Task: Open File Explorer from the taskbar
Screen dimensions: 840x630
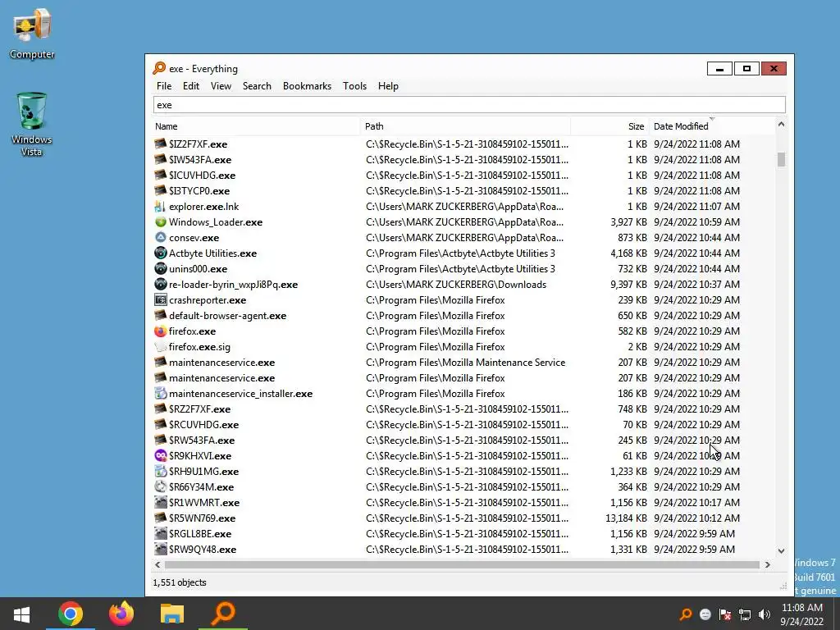Action: tap(172, 614)
